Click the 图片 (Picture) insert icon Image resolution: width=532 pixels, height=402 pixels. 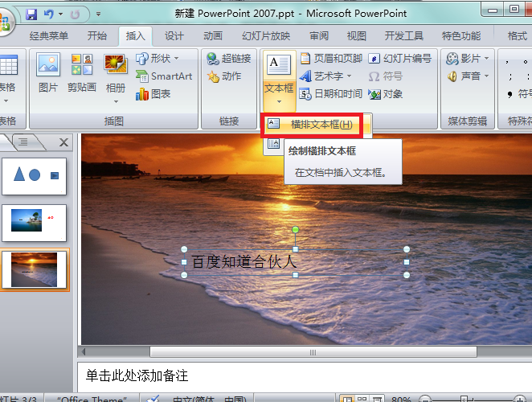[x=48, y=72]
